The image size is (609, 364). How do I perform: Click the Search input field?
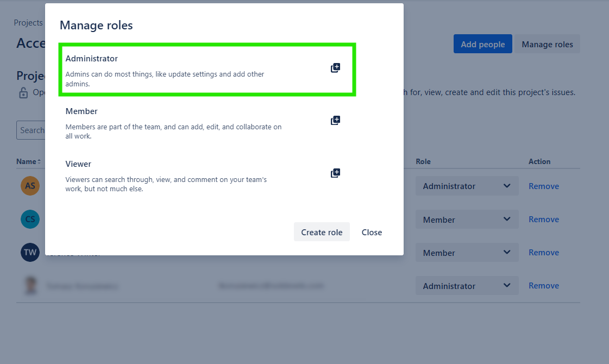[x=31, y=130]
